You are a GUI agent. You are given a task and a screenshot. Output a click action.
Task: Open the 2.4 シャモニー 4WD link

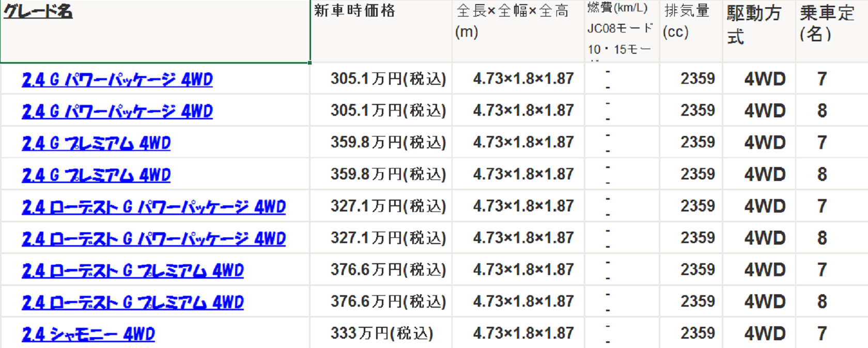click(x=88, y=335)
